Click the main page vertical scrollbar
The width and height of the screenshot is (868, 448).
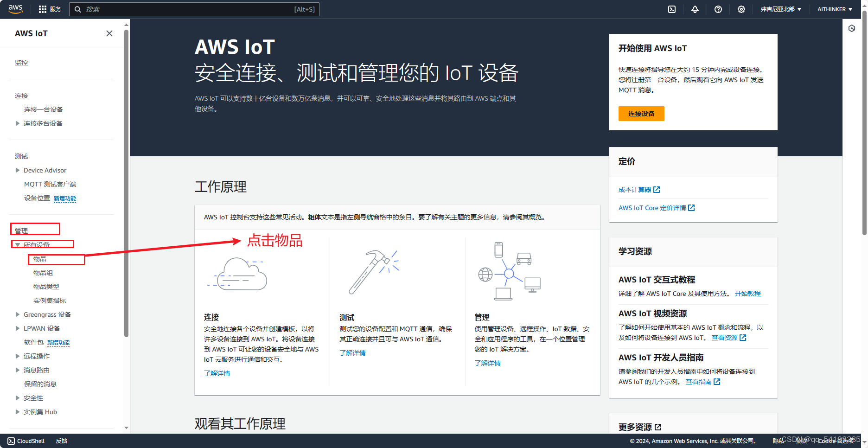pyautogui.click(x=864, y=123)
